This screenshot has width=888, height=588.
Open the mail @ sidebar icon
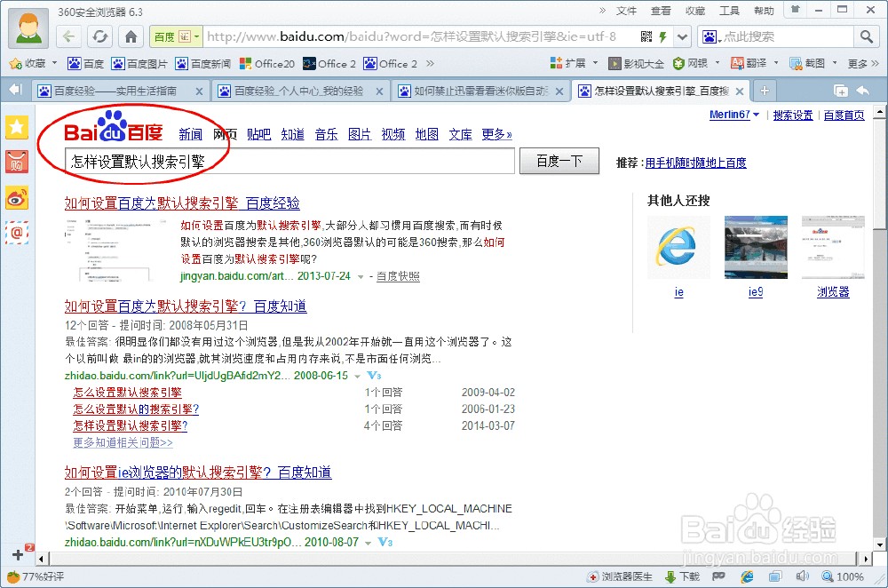[17, 232]
